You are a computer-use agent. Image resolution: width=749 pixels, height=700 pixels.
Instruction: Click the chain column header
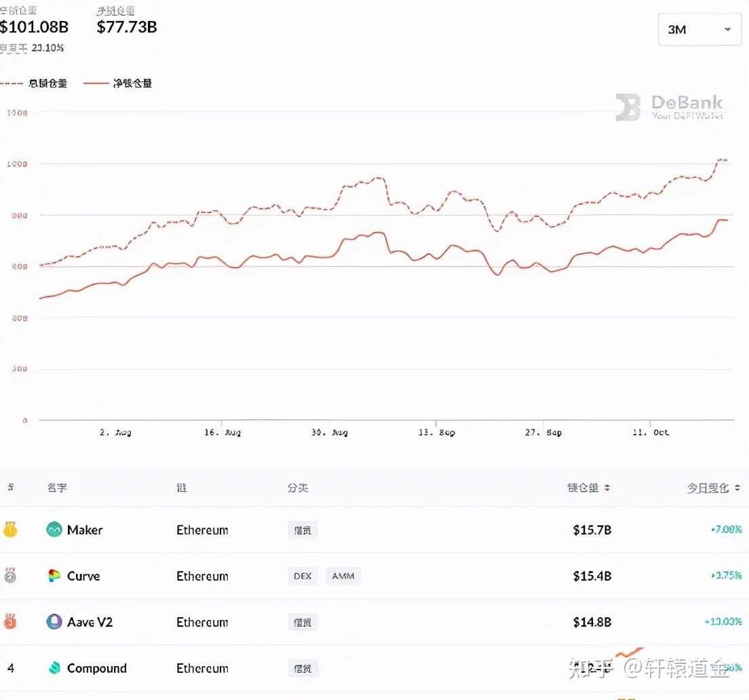[x=182, y=488]
